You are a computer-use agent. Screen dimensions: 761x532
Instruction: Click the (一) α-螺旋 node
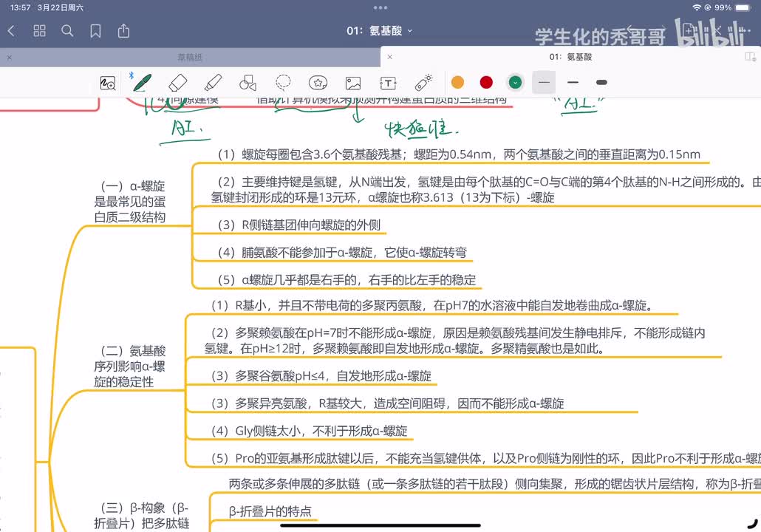[129, 202]
